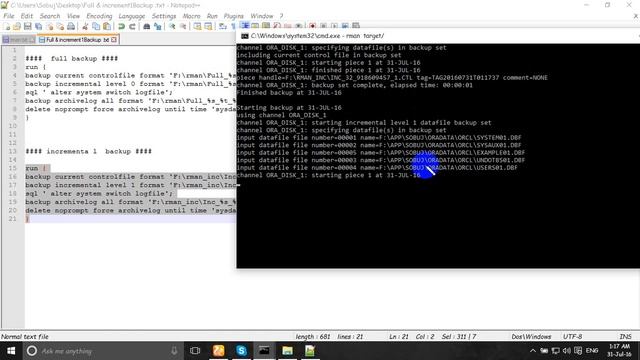Image resolution: width=640 pixels, height=360 pixels.
Task: Open the View menu
Action: click(x=73, y=16)
